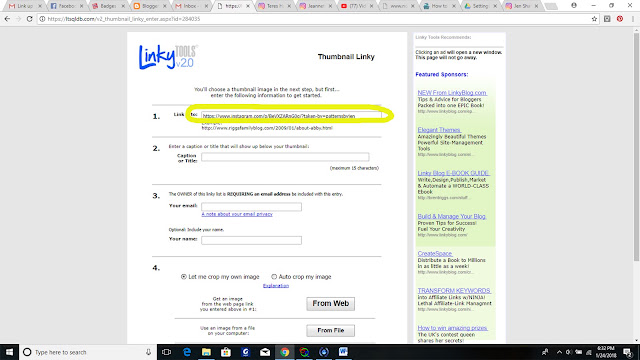Open the TRANSFORM KEYWORDS sponsor link
The image size is (640, 360).
[454, 291]
